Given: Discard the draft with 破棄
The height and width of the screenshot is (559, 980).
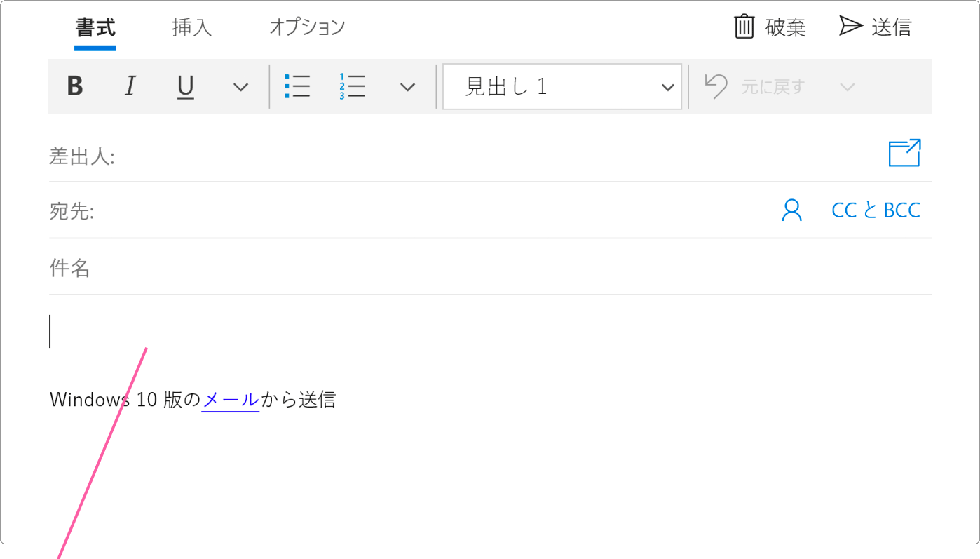Looking at the screenshot, I should click(770, 27).
